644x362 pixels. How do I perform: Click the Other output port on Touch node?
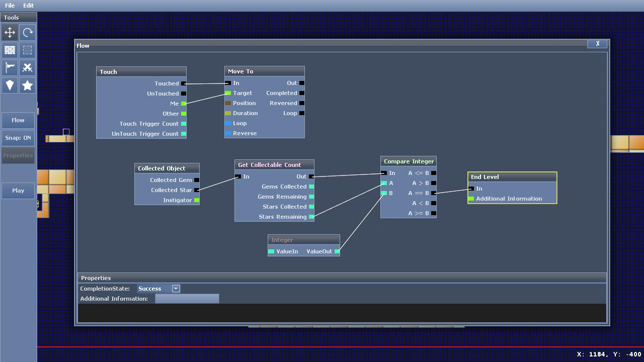184,114
